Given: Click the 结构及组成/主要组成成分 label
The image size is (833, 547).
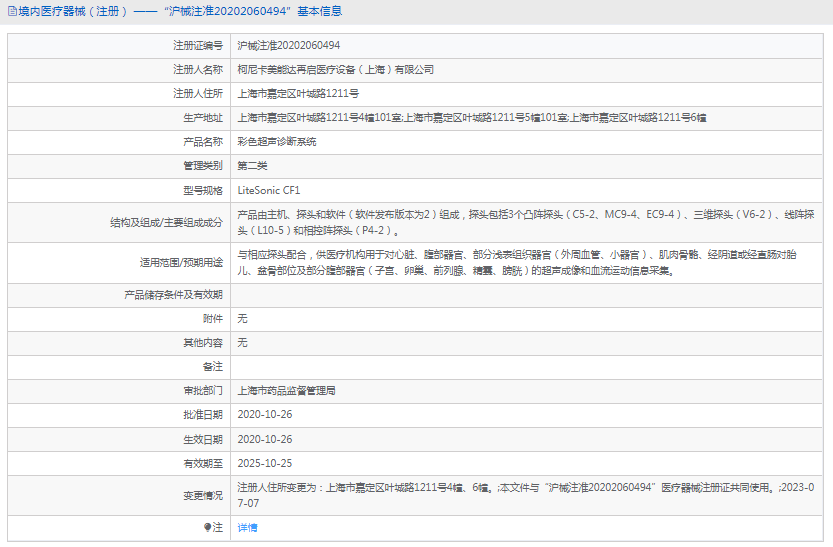Looking at the screenshot, I should coord(166,223).
